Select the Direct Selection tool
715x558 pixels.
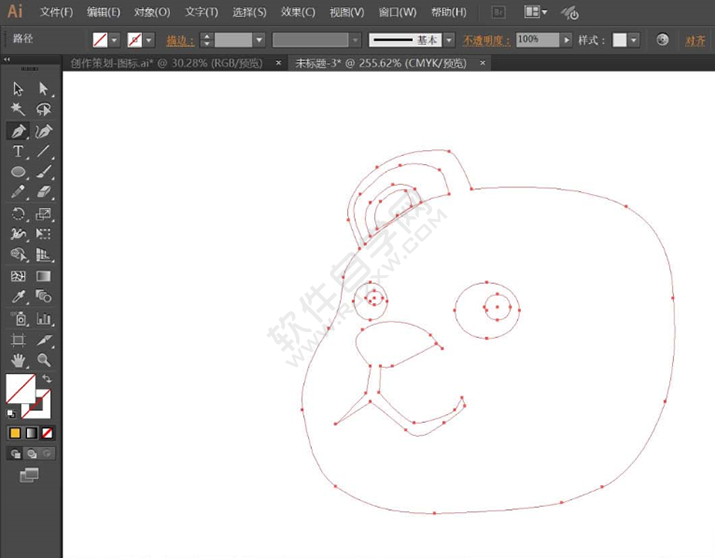click(x=44, y=89)
